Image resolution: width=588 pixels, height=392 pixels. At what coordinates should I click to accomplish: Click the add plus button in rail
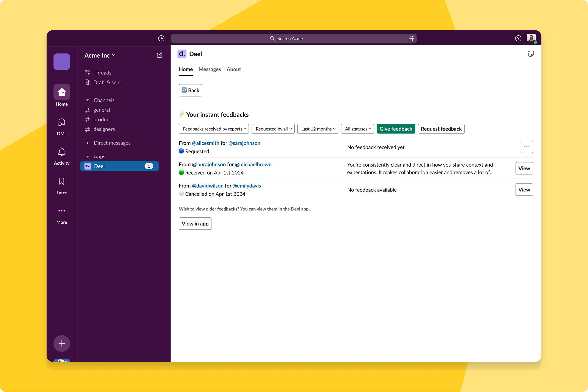point(62,343)
